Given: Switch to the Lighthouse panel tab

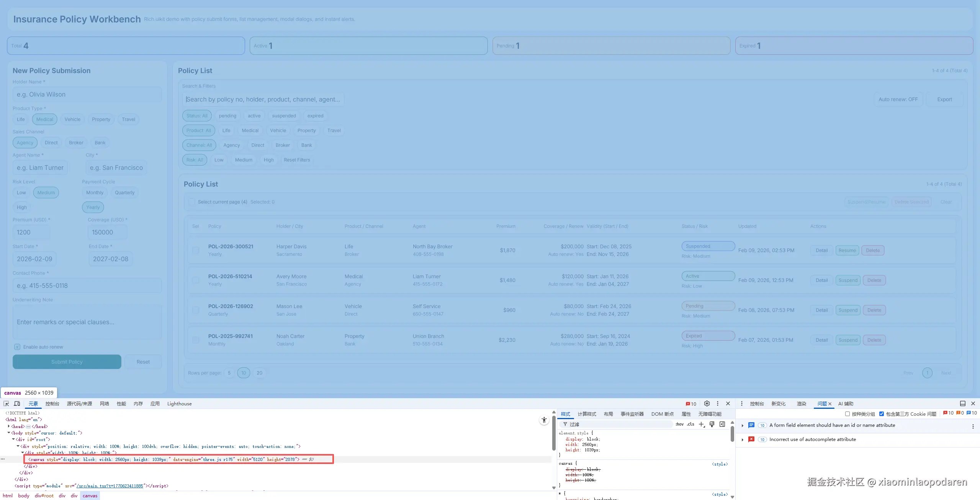Looking at the screenshot, I should coord(179,403).
